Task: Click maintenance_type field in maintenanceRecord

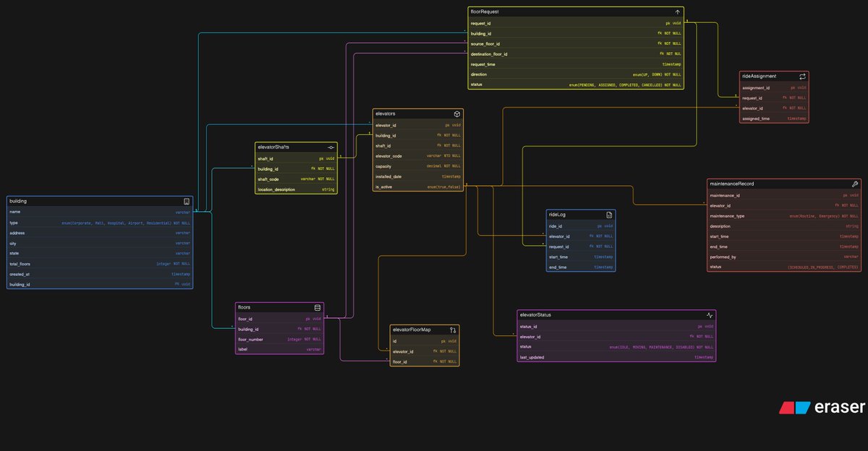Action: tap(784, 215)
